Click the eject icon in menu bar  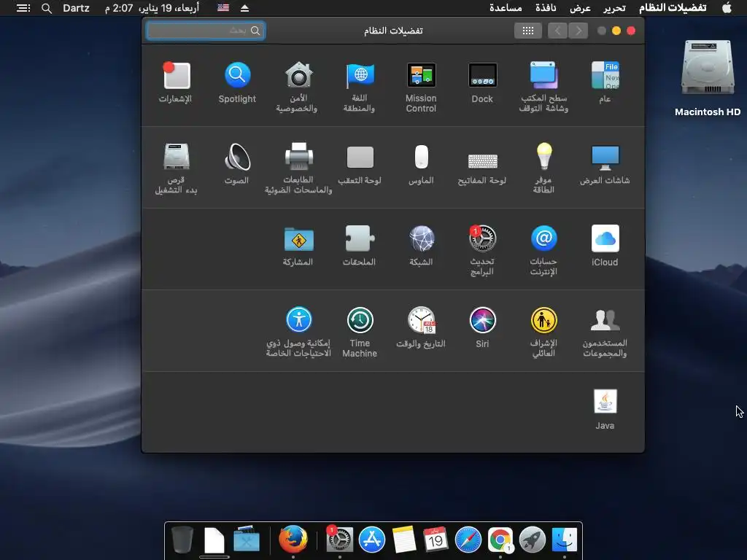[x=244, y=8]
